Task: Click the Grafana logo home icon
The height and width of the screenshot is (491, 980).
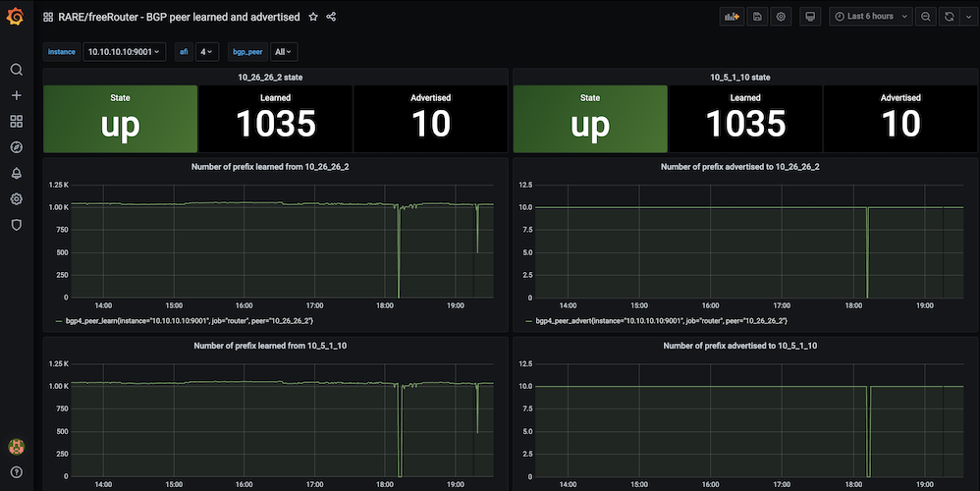Action: 16,17
